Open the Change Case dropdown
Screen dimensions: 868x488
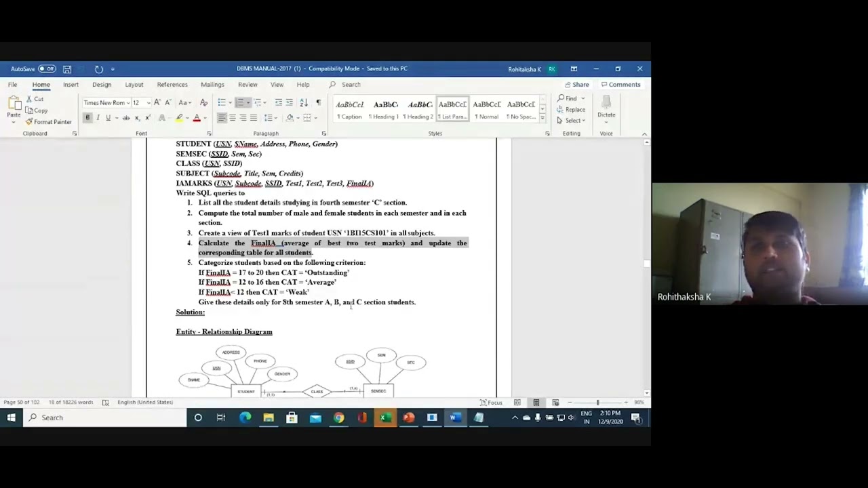184,102
